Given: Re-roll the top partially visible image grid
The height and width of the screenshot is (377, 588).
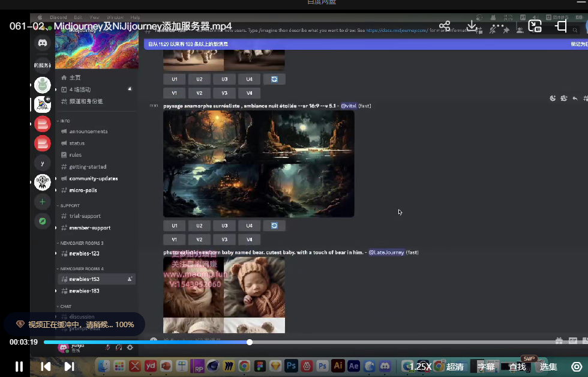Looking at the screenshot, I should pos(274,79).
